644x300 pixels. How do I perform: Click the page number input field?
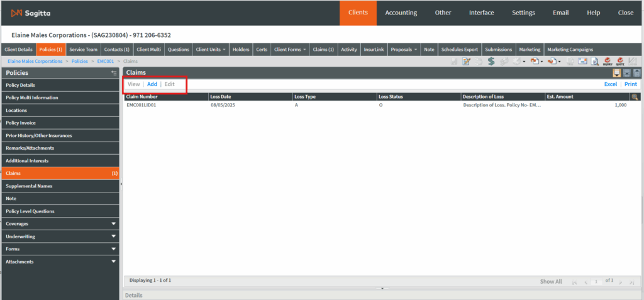594,281
